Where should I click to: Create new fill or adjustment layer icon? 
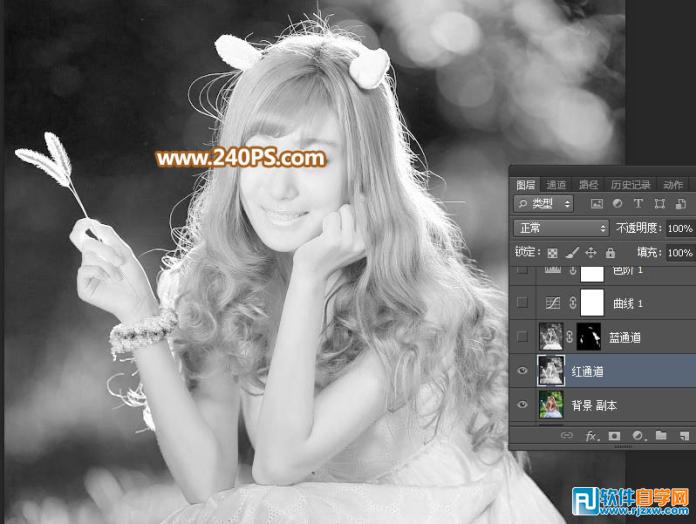pyautogui.click(x=638, y=436)
